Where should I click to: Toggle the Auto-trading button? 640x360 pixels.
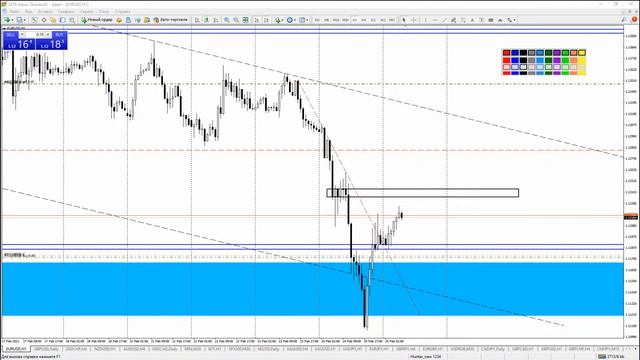171,20
